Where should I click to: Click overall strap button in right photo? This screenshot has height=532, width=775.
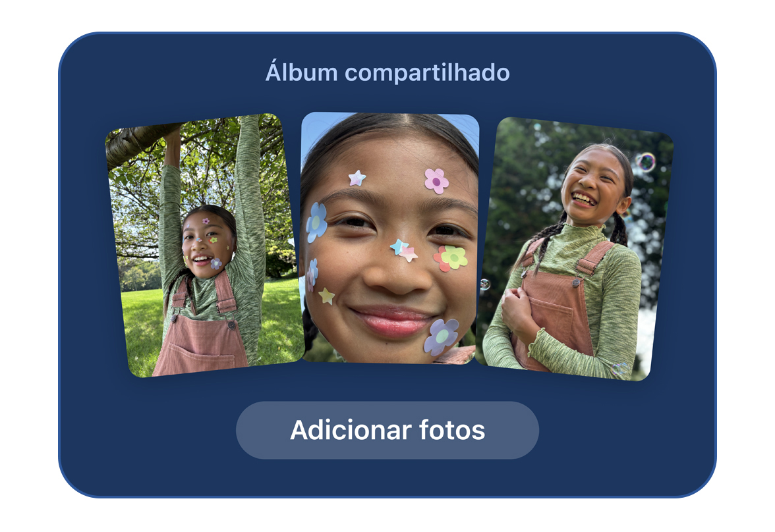pos(576,282)
